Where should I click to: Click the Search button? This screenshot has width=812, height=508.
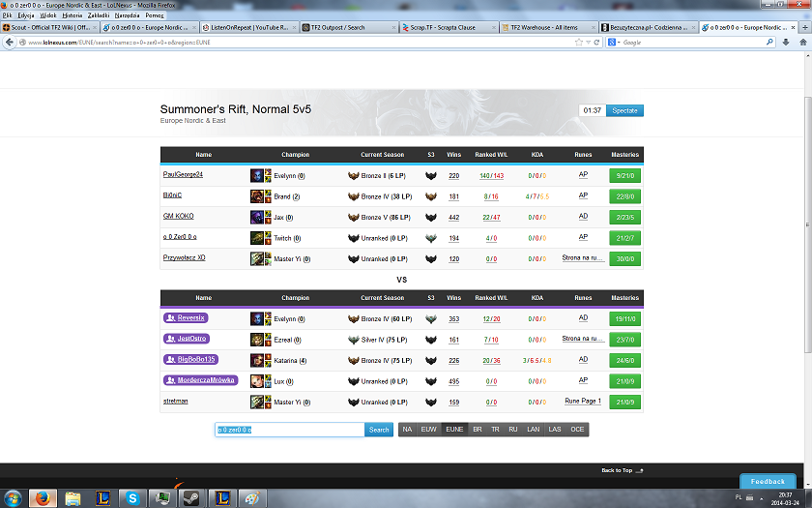coord(379,430)
